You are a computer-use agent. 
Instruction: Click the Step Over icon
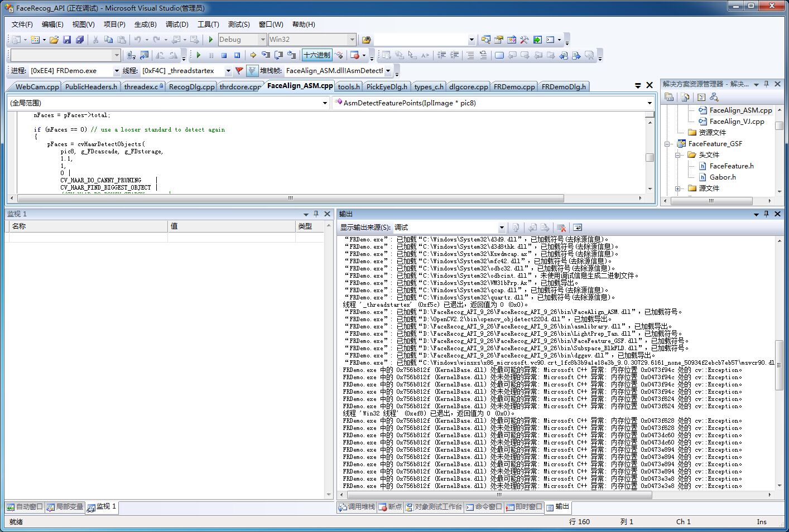[279, 55]
